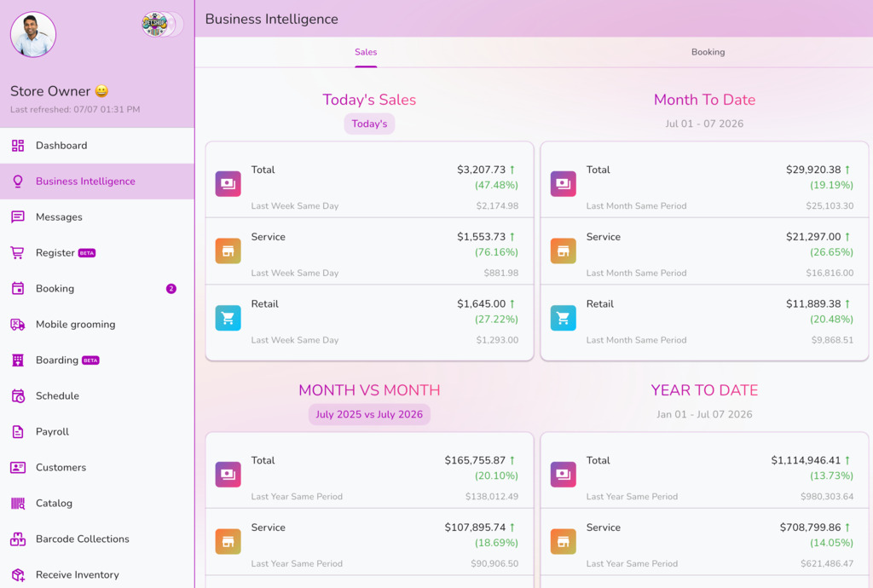
Task: Open the Mobile grooming truck icon
Action: point(18,325)
